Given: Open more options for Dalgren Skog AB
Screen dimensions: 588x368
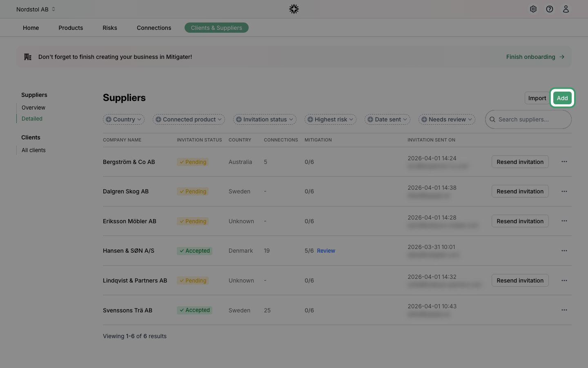Looking at the screenshot, I should (564, 191).
